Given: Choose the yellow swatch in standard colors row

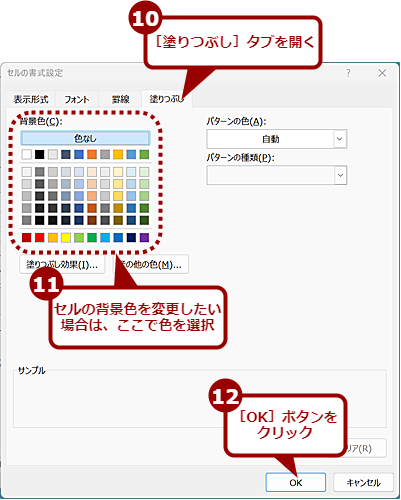Looking at the screenshot, I should pos(66,237).
